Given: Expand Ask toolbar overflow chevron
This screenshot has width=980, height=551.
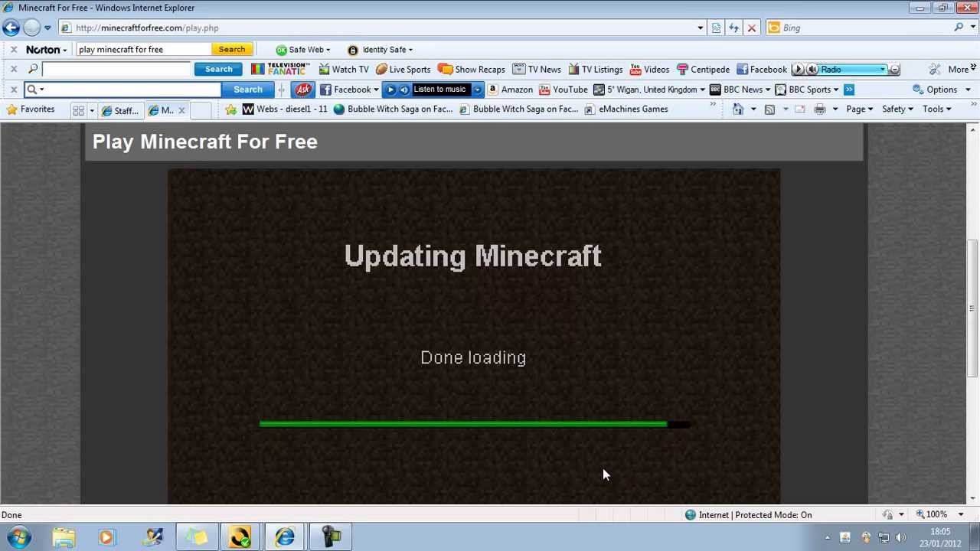Looking at the screenshot, I should [x=848, y=90].
